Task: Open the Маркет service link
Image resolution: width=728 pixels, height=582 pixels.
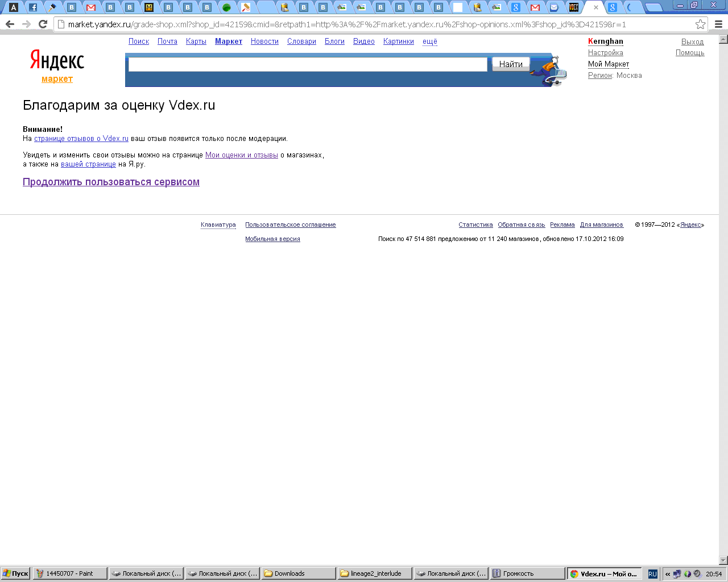Action: [x=229, y=41]
